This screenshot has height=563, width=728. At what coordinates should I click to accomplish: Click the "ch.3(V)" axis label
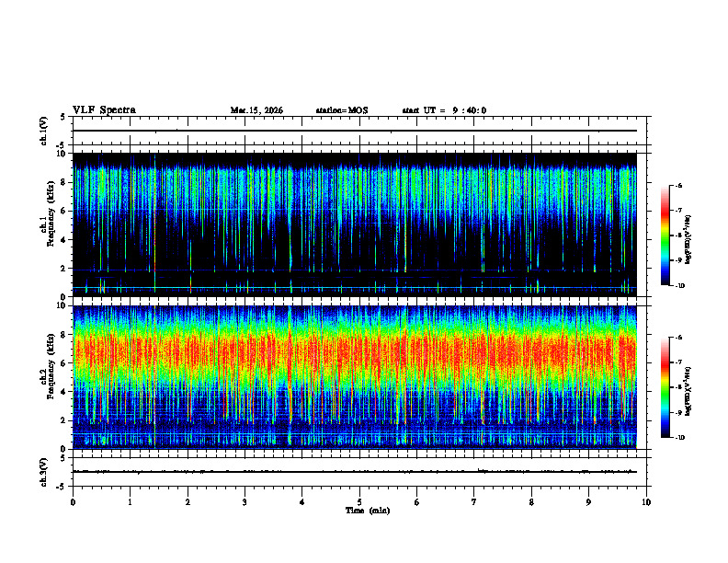44,472
